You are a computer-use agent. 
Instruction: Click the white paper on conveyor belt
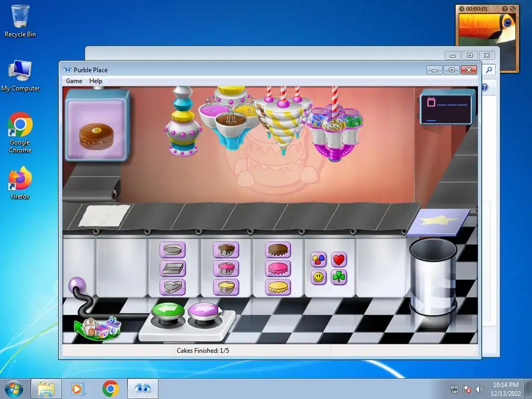click(104, 216)
